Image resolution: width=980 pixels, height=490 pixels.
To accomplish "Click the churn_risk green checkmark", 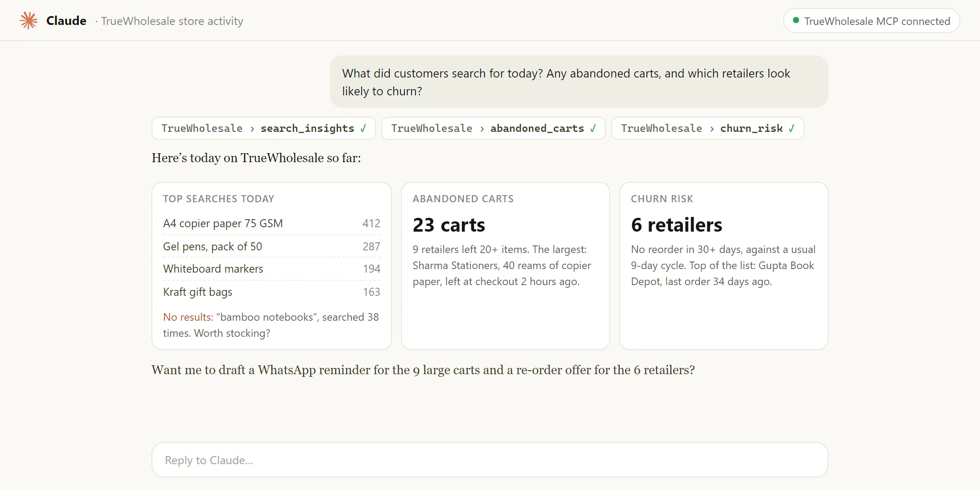I will (x=792, y=128).
